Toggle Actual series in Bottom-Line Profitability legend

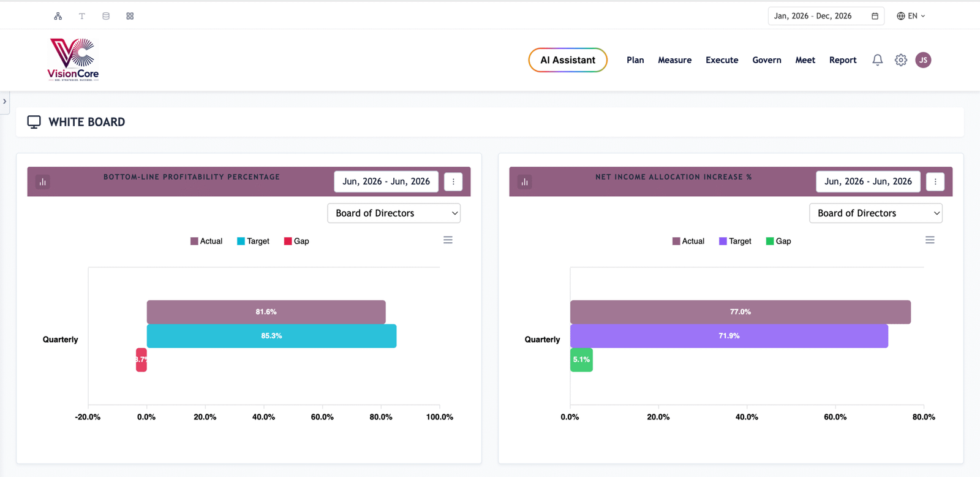click(x=206, y=242)
